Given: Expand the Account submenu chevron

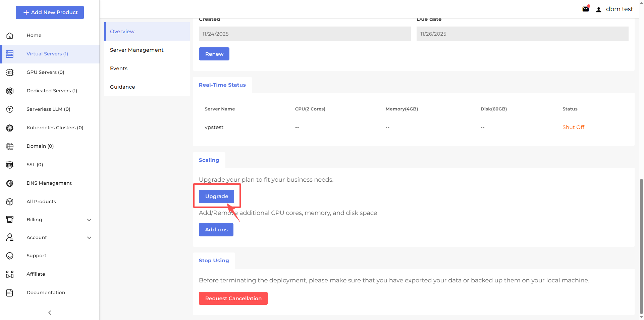Looking at the screenshot, I should click(89, 238).
